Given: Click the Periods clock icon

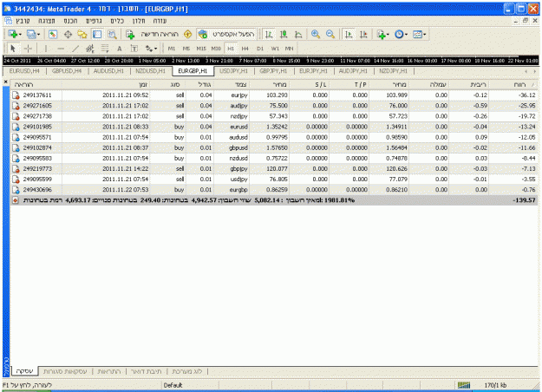Looking at the screenshot, I should 399,34.
